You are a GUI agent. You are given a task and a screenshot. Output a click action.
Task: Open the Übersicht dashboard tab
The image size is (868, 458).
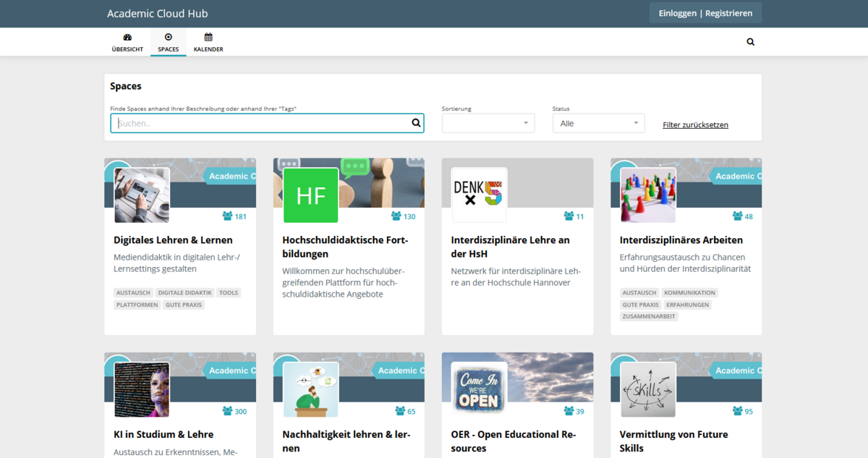[x=127, y=43]
